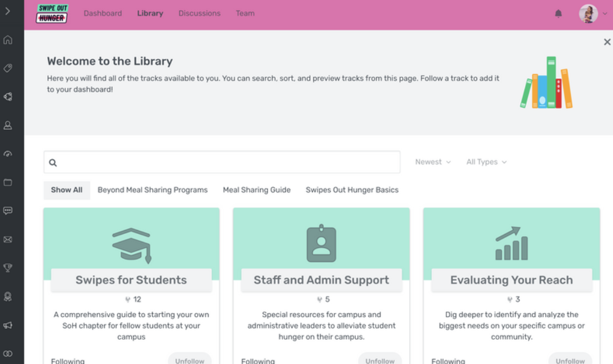The width and height of the screenshot is (613, 364).
Task: Select the Show All filter
Action: click(x=67, y=190)
